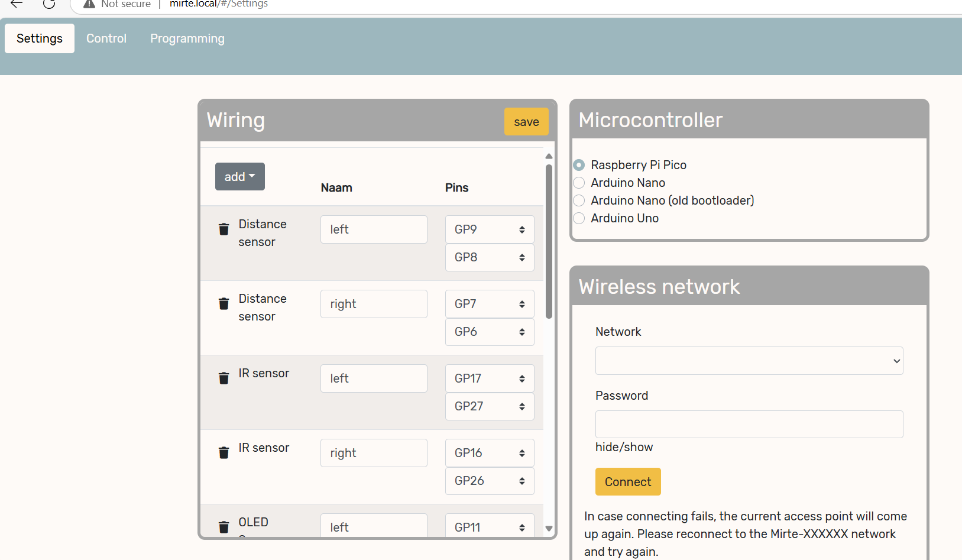
Task: Edit the left Distance sensor name field
Action: point(374,229)
